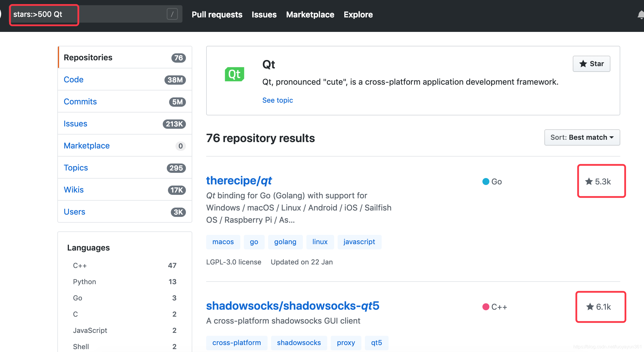Click the golang topic tag
644x352 pixels.
coord(285,242)
